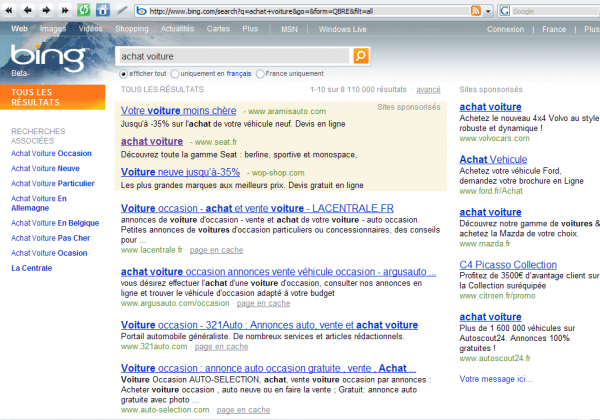The height and width of the screenshot is (420, 600).
Task: Open the 'avancé' advanced search options
Action: pyautogui.click(x=428, y=90)
